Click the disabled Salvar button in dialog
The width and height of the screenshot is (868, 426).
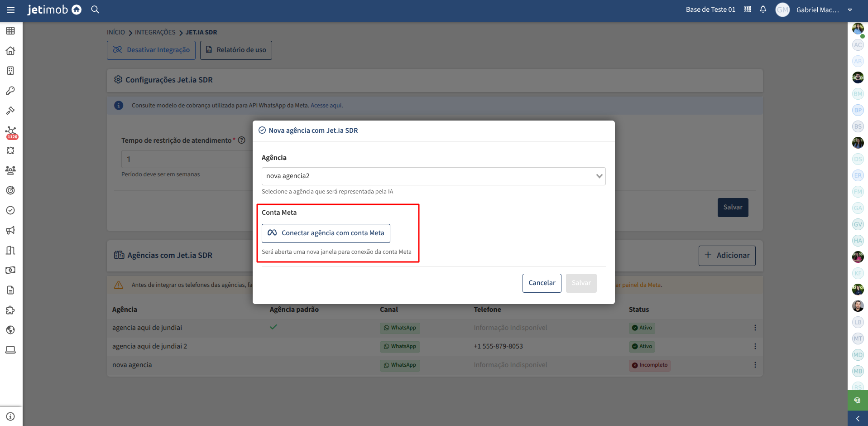click(x=581, y=283)
